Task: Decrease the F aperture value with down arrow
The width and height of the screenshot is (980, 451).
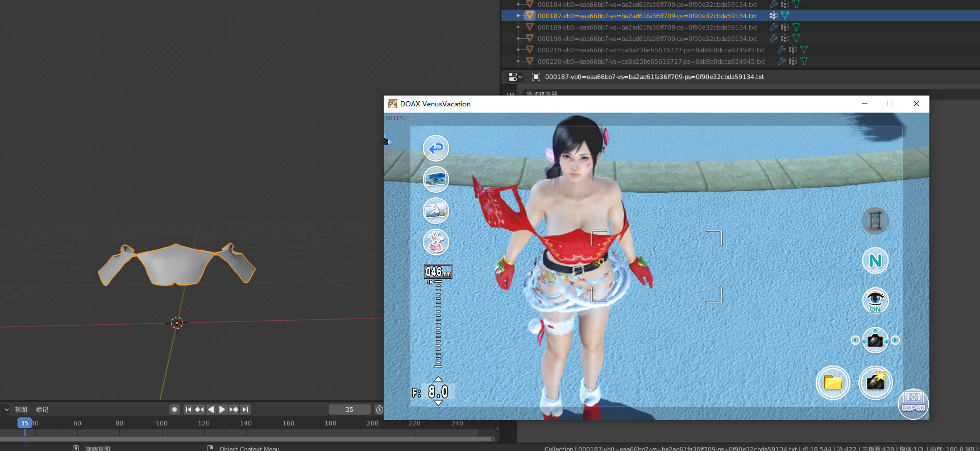Action: click(438, 403)
